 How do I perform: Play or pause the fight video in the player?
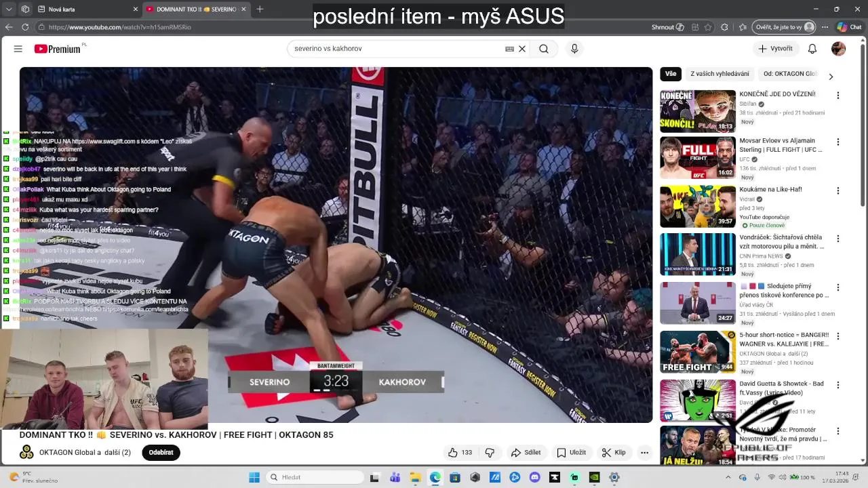click(336, 245)
